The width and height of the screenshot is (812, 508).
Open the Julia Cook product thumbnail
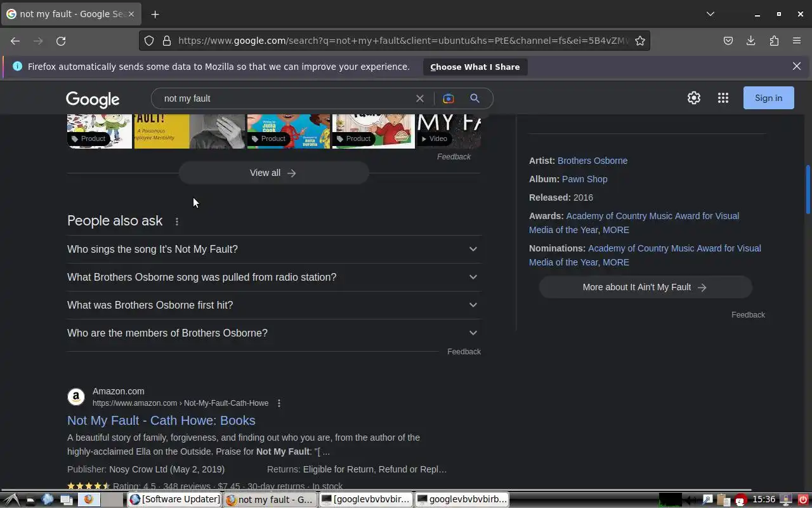pyautogui.click(x=289, y=131)
